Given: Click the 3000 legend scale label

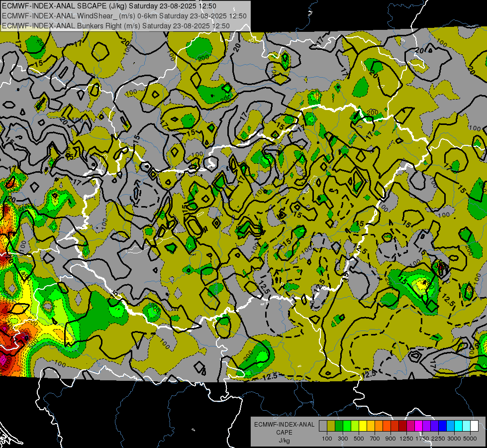Looking at the screenshot, I should [454, 439].
